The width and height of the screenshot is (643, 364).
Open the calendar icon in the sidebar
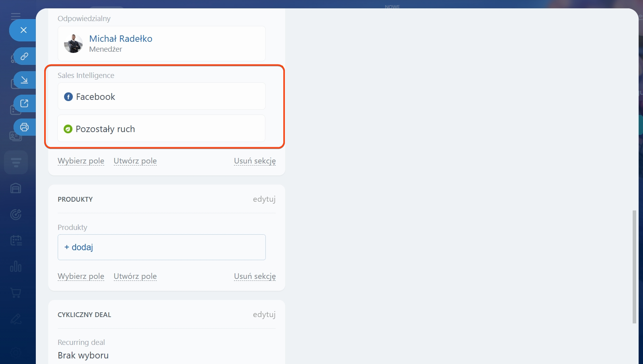pyautogui.click(x=16, y=240)
